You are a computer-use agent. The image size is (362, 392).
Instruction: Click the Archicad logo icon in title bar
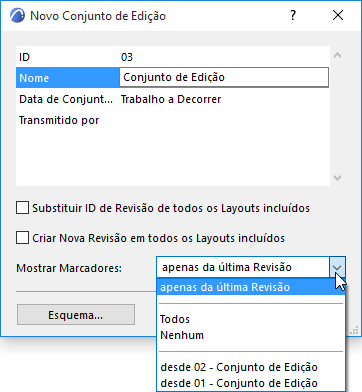(x=17, y=16)
